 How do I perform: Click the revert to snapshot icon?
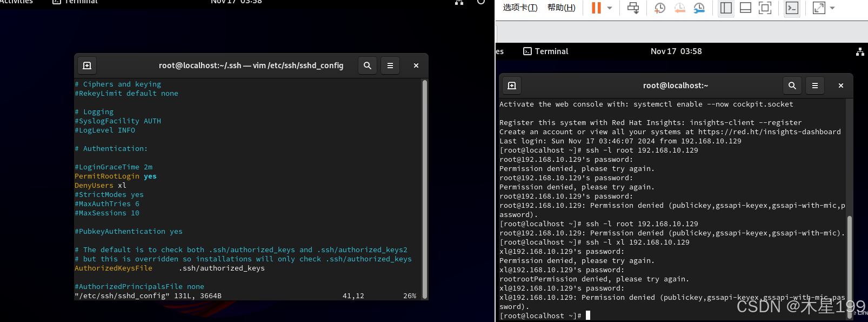(x=680, y=8)
